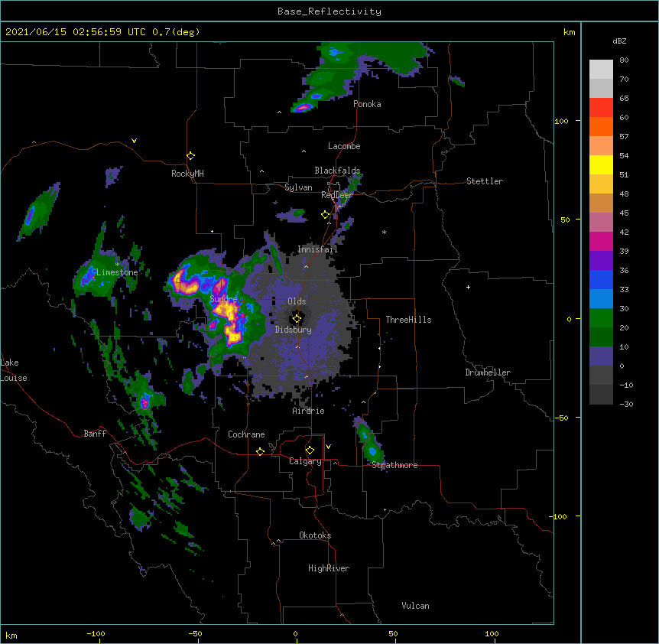This screenshot has width=659, height=644.
Task: Select the light gray 70-80 dBZ legend swatch
Action: point(601,70)
